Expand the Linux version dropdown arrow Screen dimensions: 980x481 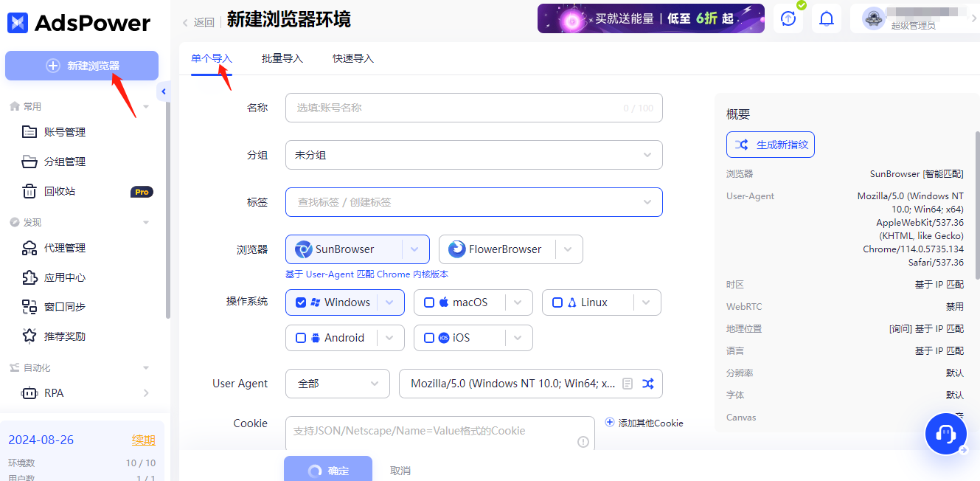pos(647,302)
